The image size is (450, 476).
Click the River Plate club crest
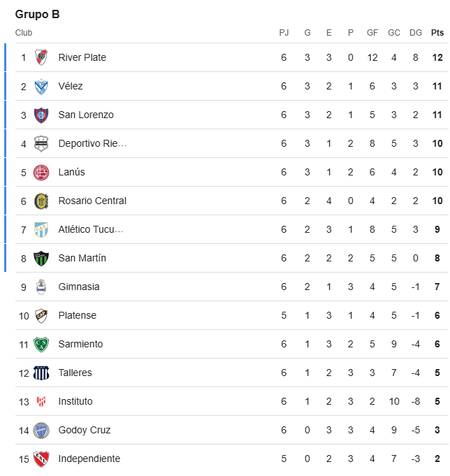click(41, 57)
